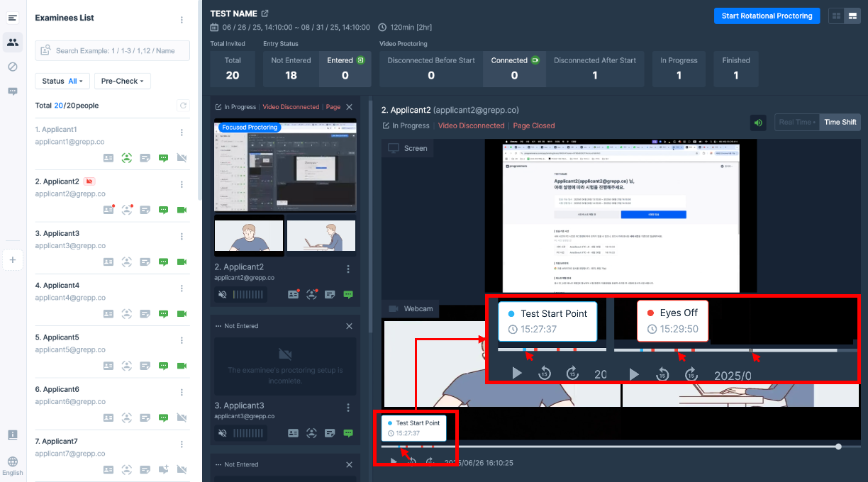Open Applicant1's more options menu in the list
868x482 pixels.
[x=182, y=133]
